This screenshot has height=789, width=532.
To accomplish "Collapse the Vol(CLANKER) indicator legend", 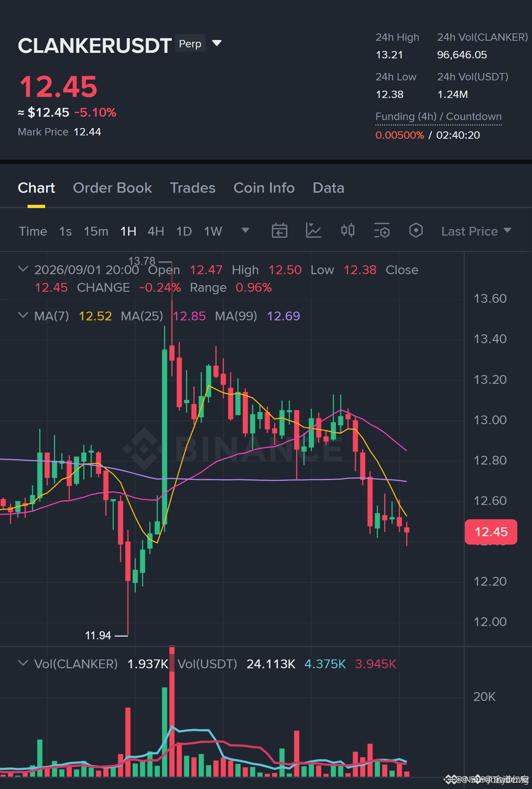I will pyautogui.click(x=23, y=663).
